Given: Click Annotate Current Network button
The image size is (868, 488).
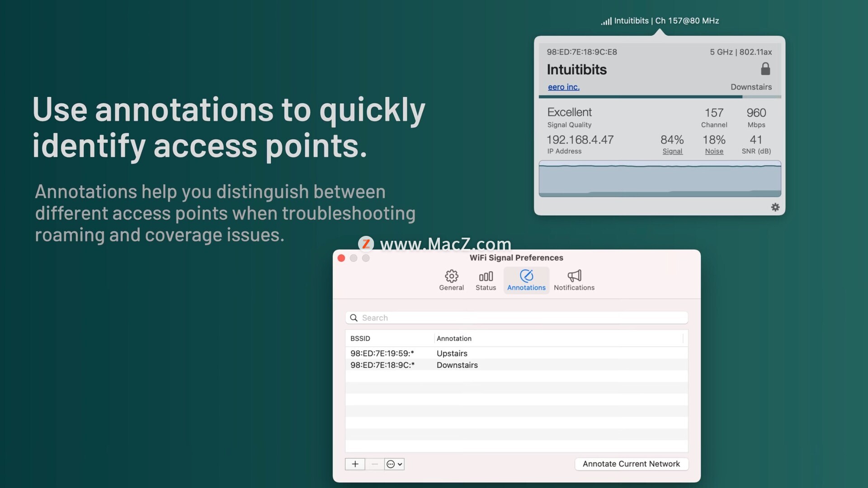Looking at the screenshot, I should pos(631,464).
